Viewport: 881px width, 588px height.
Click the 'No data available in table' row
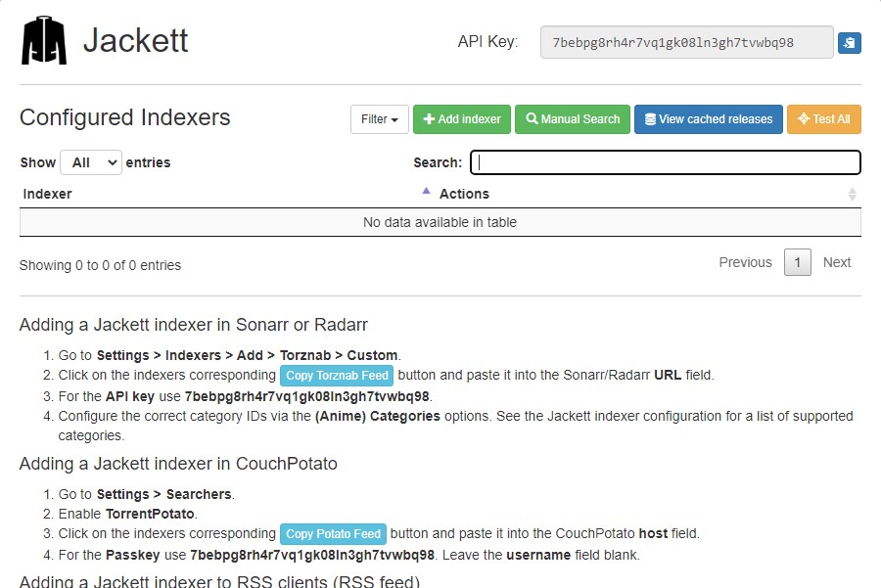coord(440,222)
